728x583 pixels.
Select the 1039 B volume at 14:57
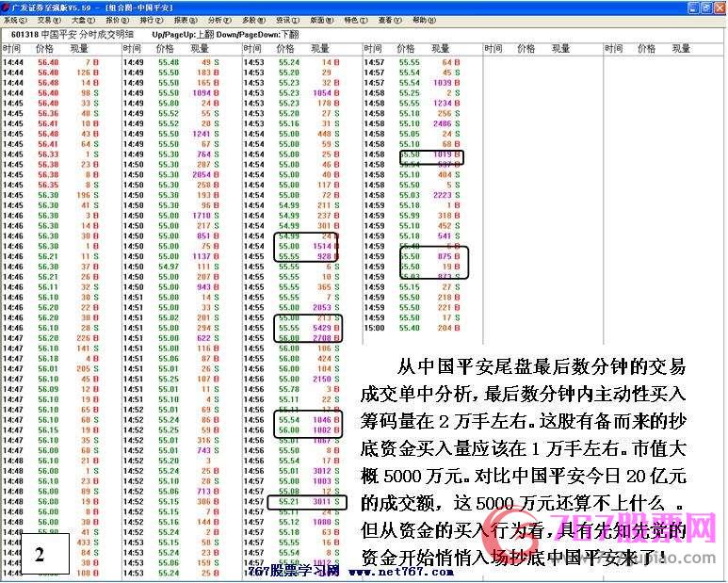(x=446, y=83)
